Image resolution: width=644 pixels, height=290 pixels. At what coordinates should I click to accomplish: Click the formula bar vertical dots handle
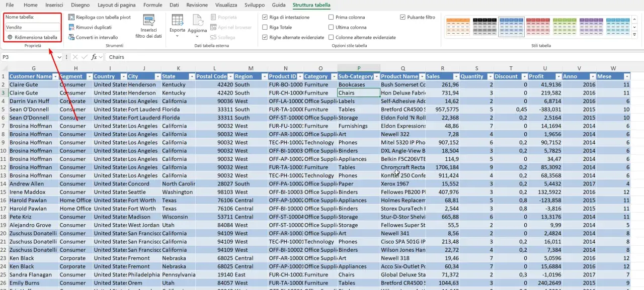coord(67,57)
